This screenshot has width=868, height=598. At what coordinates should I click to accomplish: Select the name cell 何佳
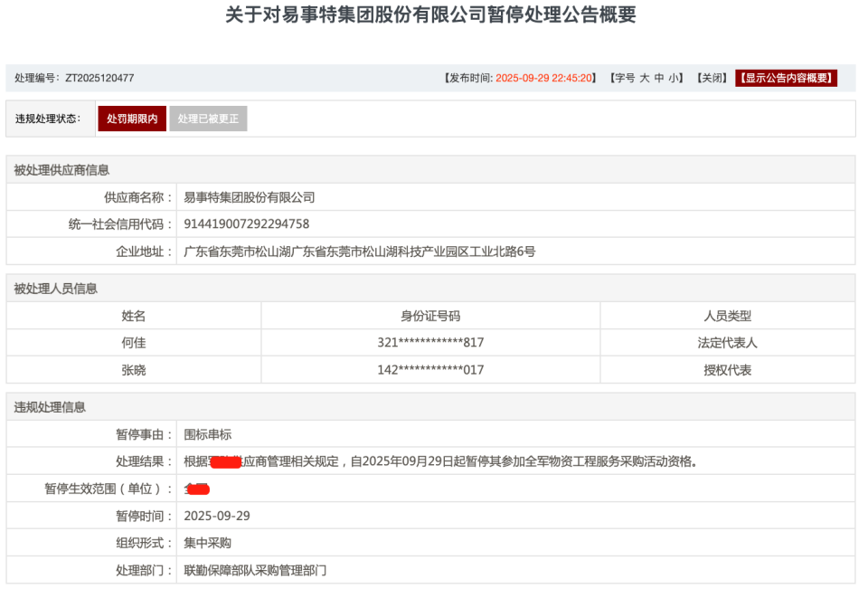(134, 343)
